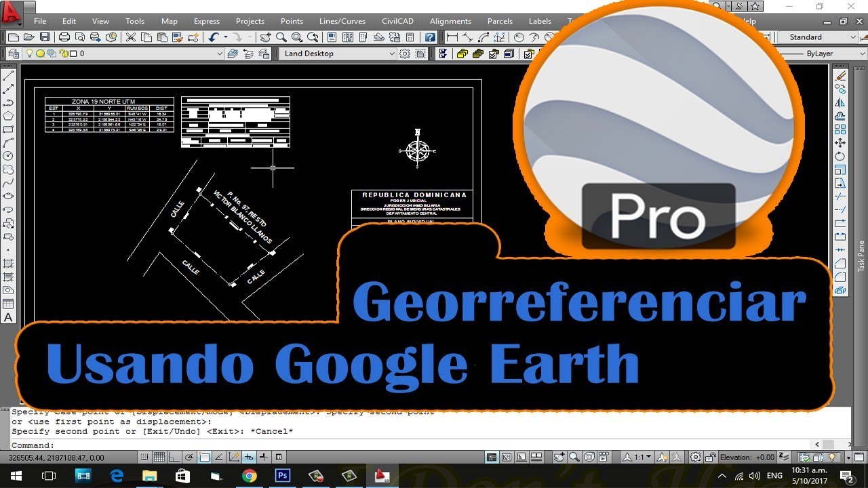Click the Plot printer icon

coord(64,37)
